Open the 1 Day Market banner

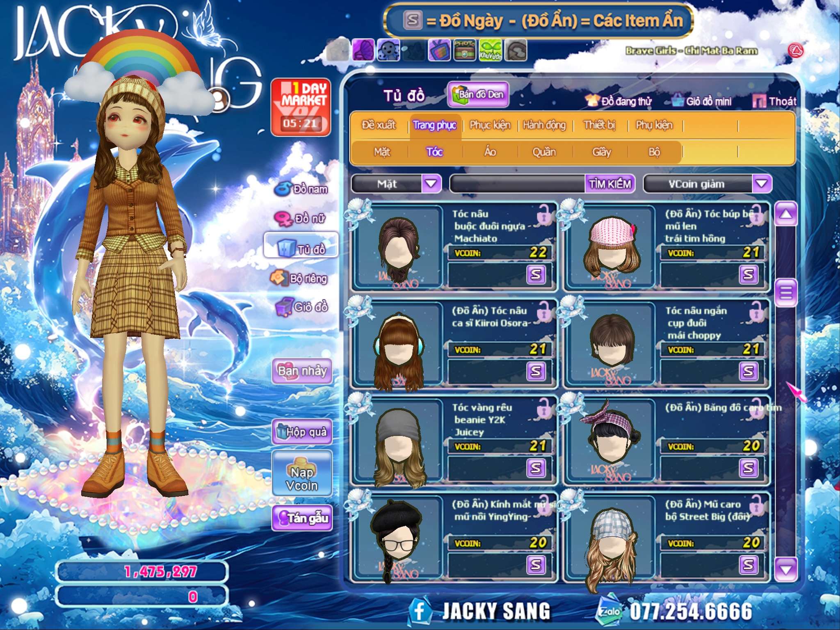[x=301, y=107]
